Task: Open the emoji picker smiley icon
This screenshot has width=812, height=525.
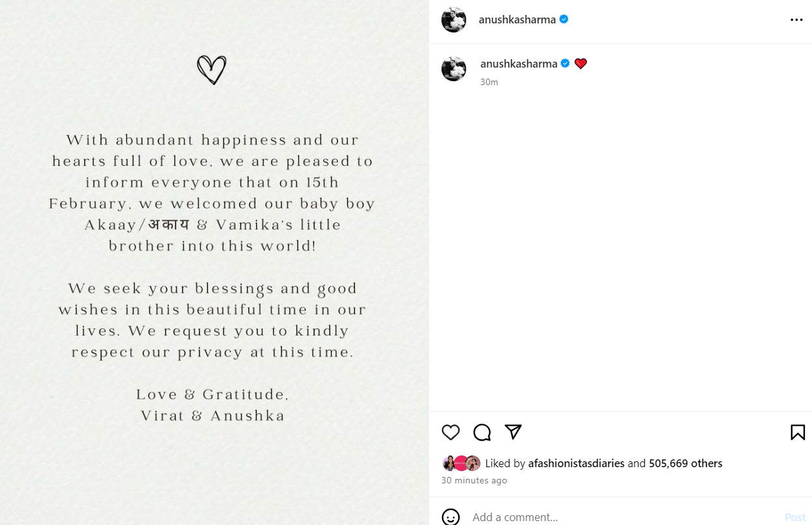Action: 451,517
